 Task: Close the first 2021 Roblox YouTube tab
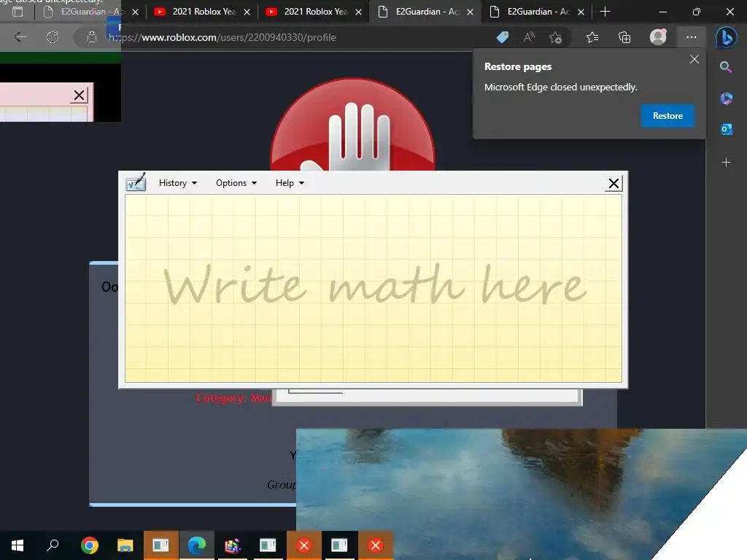(247, 12)
